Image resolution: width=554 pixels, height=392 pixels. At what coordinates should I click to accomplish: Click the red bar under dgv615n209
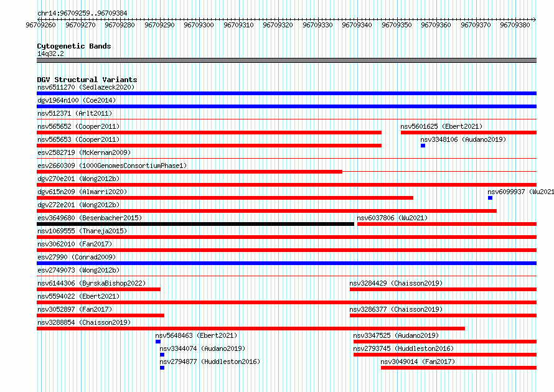click(225, 198)
